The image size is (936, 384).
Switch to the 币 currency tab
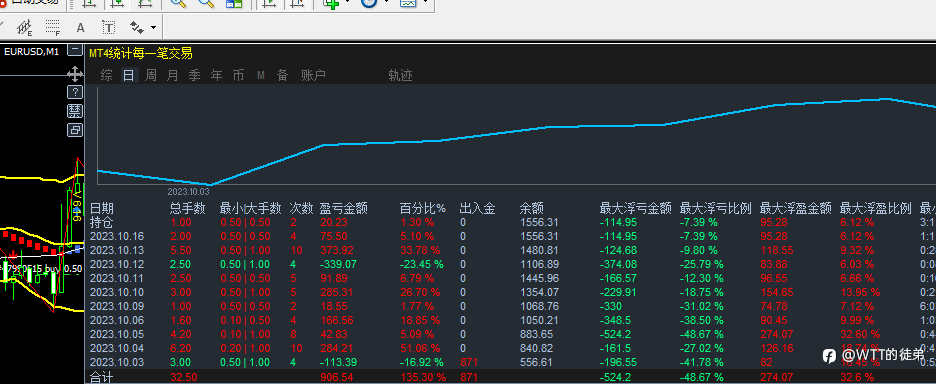pos(239,75)
